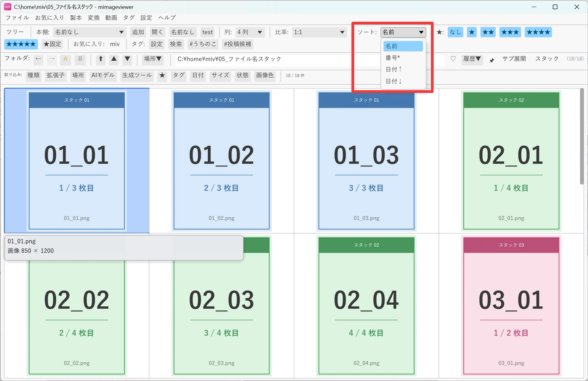
Task: Choose 日付↑ ascending date sort
Action: click(403, 70)
